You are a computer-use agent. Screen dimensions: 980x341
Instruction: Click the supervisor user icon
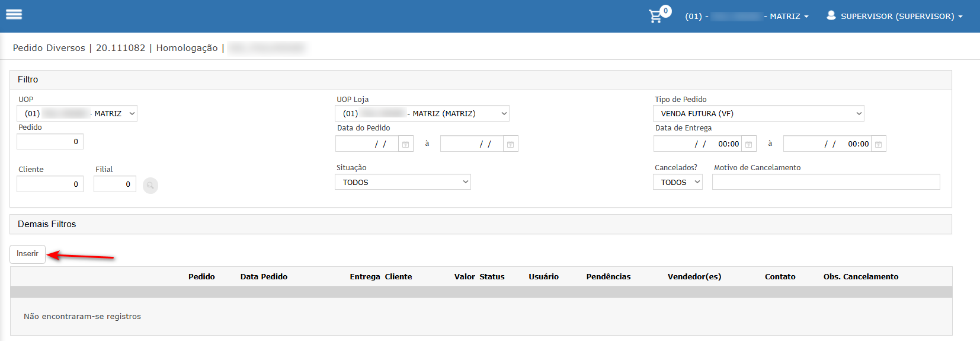tap(831, 15)
